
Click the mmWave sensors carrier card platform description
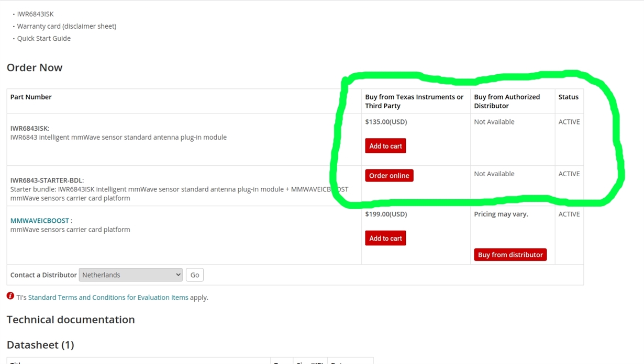tap(70, 230)
